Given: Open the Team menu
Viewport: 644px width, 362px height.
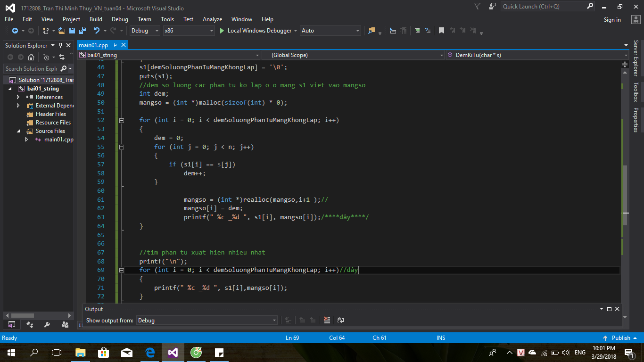Looking at the screenshot, I should coord(144,19).
